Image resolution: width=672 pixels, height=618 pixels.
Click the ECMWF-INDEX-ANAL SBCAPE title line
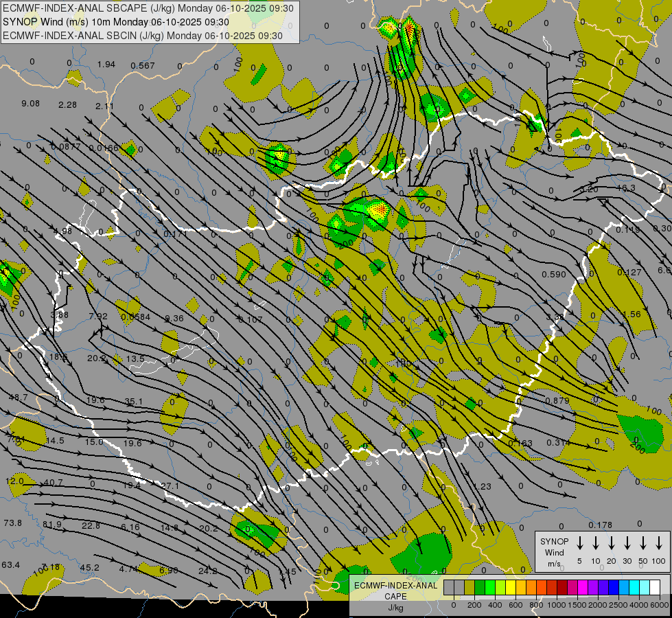tap(148, 8)
